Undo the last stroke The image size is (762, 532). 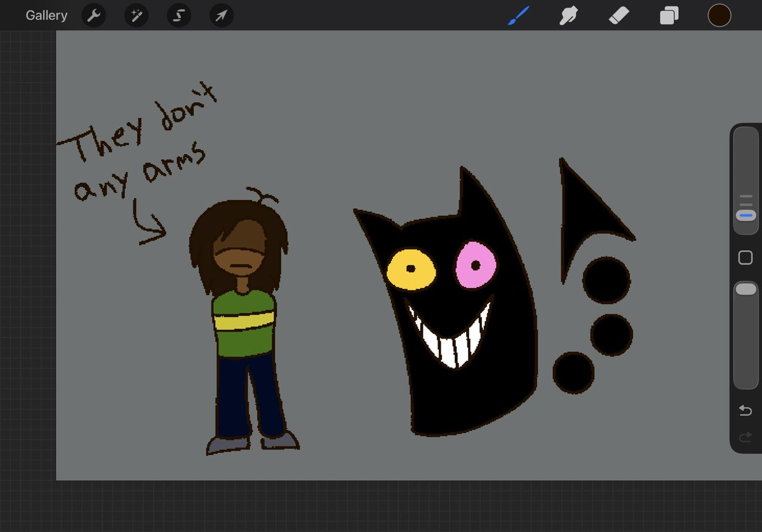pyautogui.click(x=745, y=410)
